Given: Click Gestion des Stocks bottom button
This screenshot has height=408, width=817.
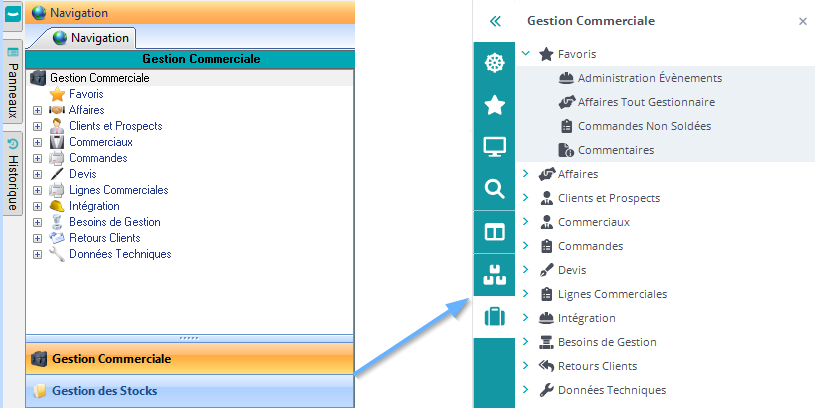Looking at the screenshot, I should pyautogui.click(x=105, y=391).
